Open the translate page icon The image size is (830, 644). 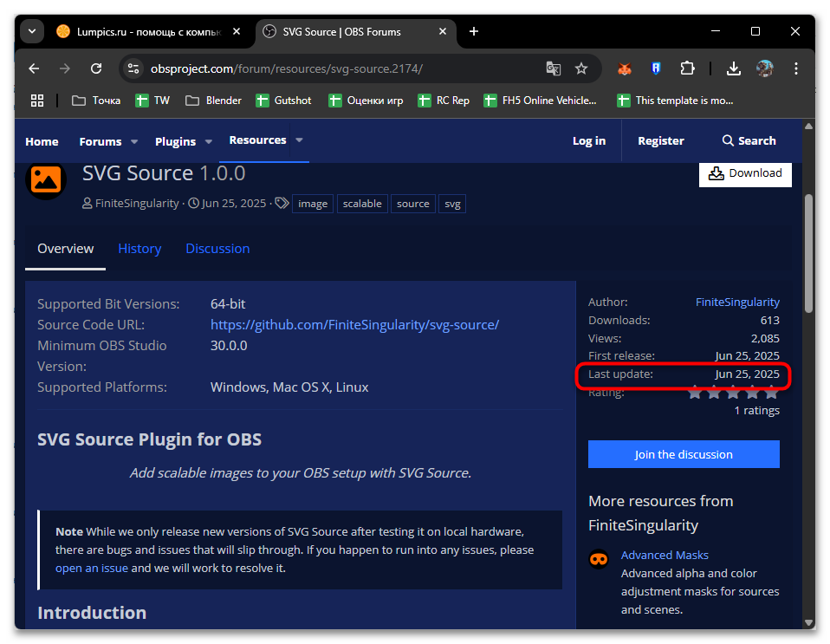point(553,68)
